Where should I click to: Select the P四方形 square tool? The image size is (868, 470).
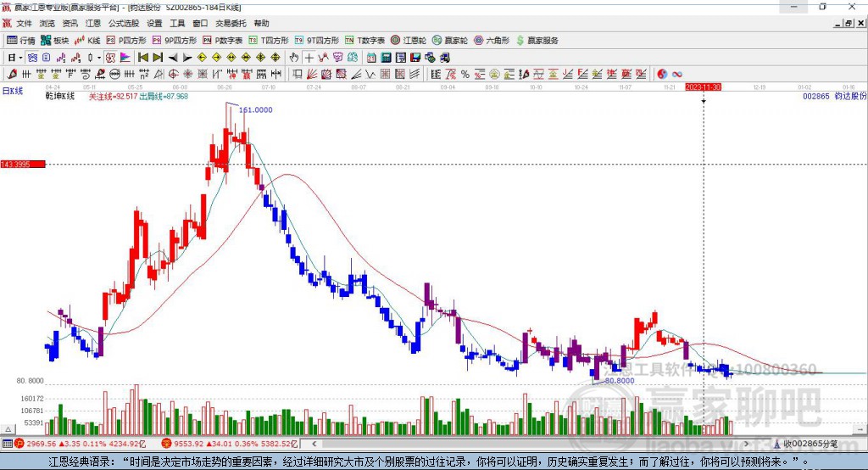pyautogui.click(x=126, y=41)
